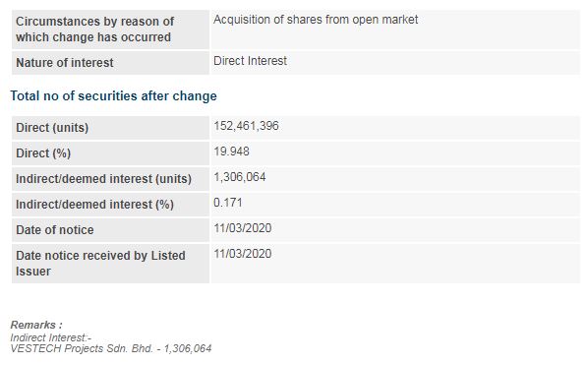Click the date received by Listed Issuer value
Image resolution: width=588 pixels, height=365 pixels.
point(243,254)
